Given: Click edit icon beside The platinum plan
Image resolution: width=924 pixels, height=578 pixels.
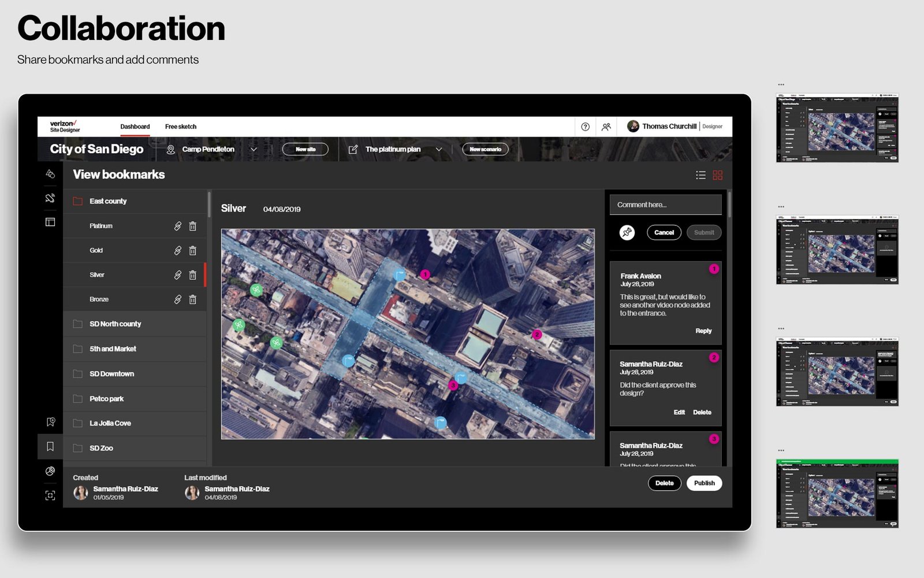Looking at the screenshot, I should (353, 149).
